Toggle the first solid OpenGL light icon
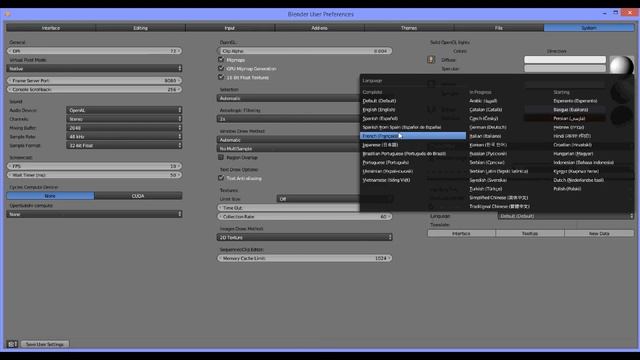This screenshot has width=640, height=360. [x=431, y=60]
